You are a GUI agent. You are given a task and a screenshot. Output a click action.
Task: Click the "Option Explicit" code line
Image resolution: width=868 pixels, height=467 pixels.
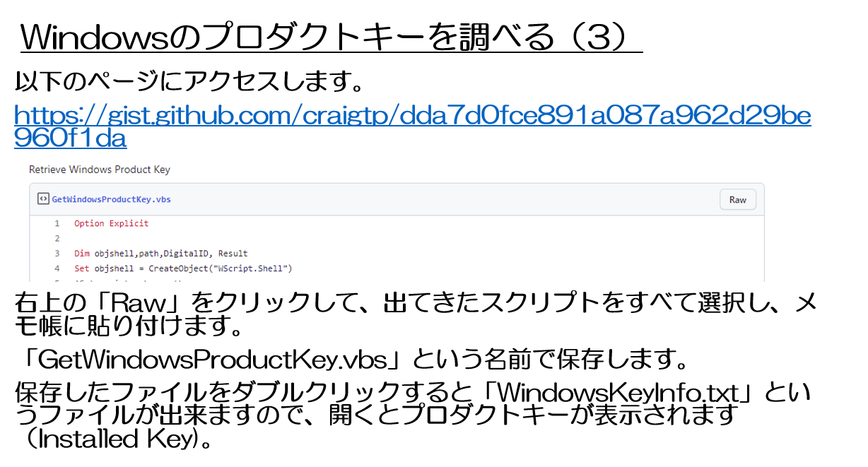112,223
